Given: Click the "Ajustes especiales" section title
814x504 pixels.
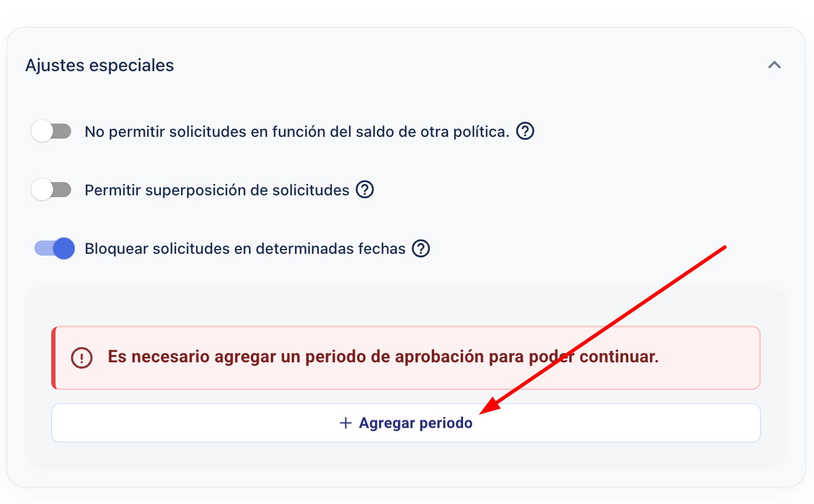Looking at the screenshot, I should coord(99,65).
